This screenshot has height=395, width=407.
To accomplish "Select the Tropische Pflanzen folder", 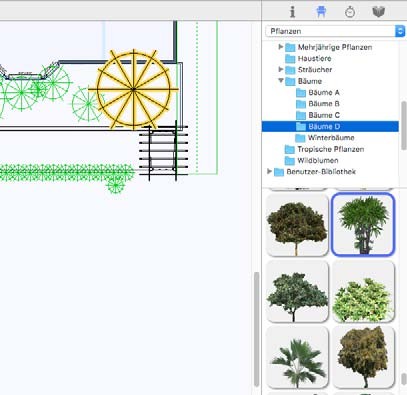I will (x=324, y=149).
